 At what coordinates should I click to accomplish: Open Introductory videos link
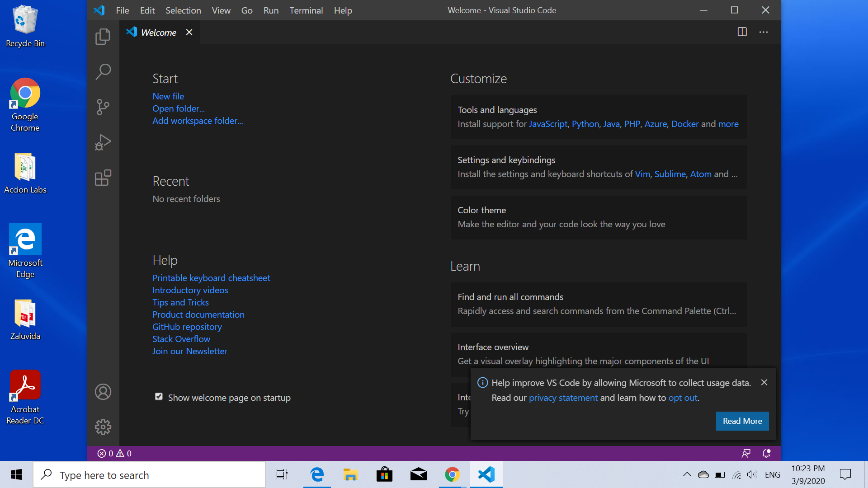(190, 290)
